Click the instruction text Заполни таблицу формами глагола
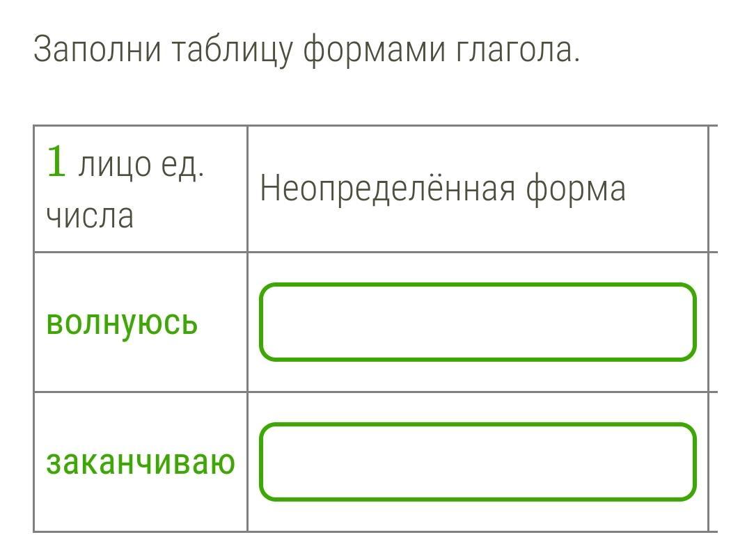 [307, 50]
